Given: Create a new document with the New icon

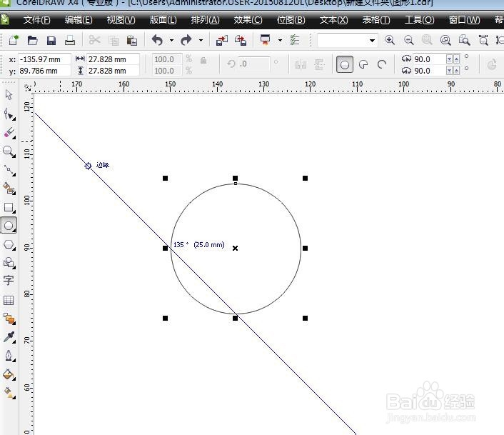Looking at the screenshot, I should tap(14, 40).
